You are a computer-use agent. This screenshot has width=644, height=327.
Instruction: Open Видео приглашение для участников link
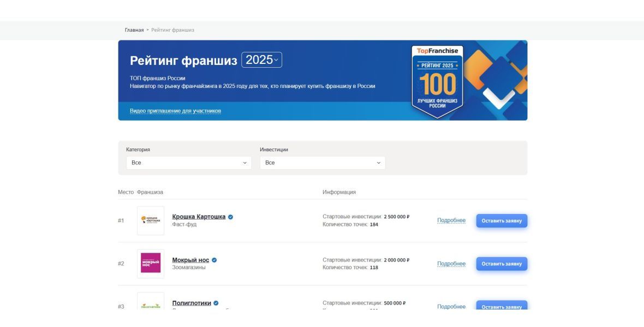[x=175, y=111]
